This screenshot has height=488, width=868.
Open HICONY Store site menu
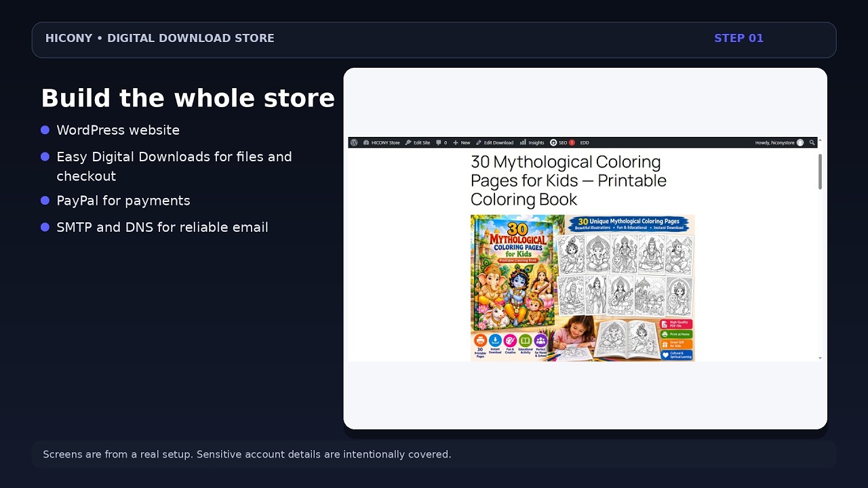[x=382, y=142]
